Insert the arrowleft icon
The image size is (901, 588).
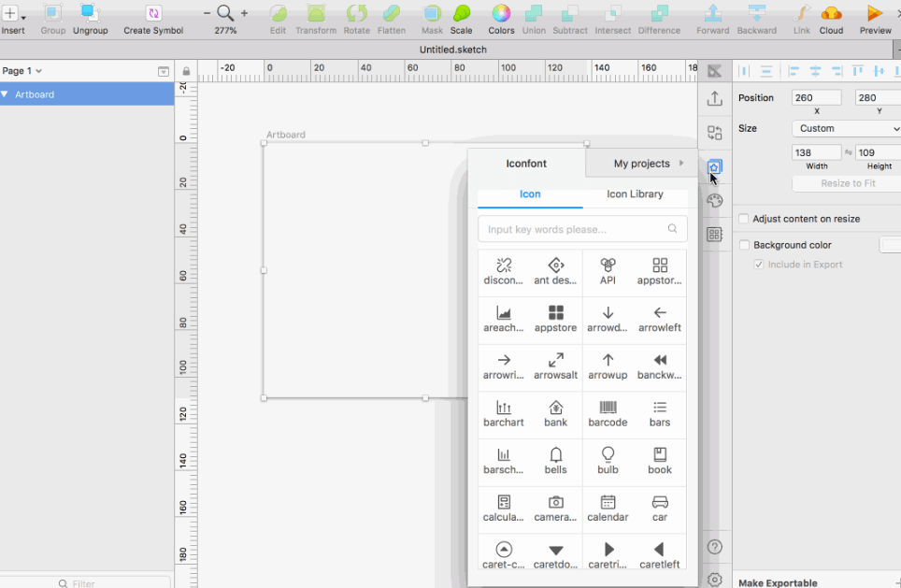click(x=660, y=319)
